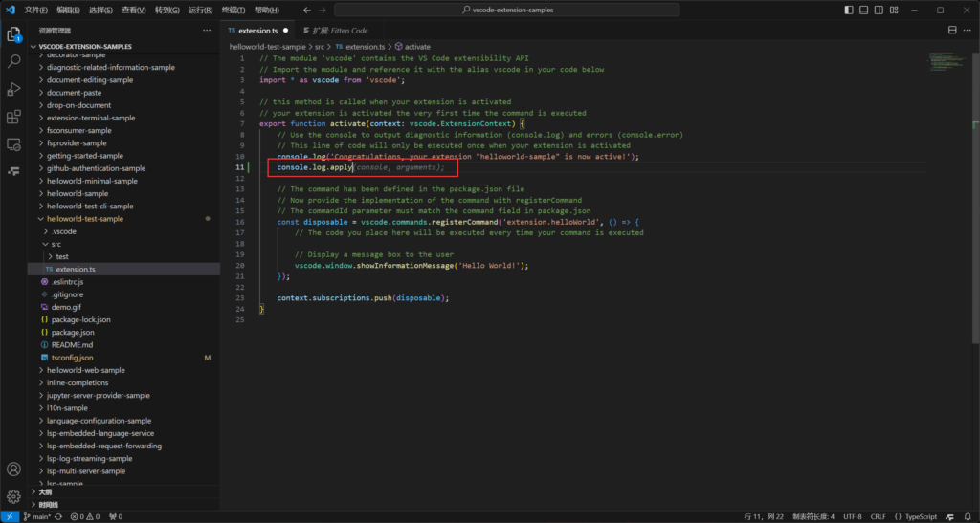This screenshot has height=523, width=980.
Task: Click the minimap code preview
Action: 947,60
